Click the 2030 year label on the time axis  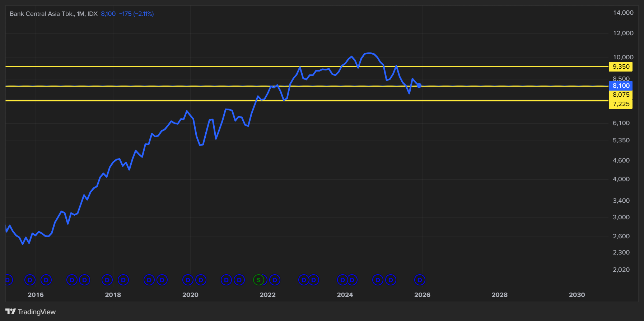coord(577,295)
